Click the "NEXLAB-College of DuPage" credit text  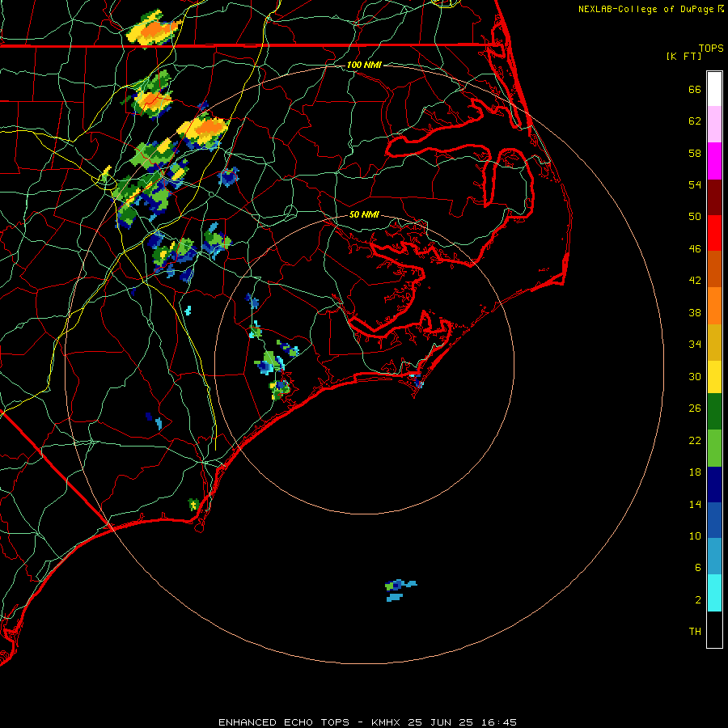point(646,9)
